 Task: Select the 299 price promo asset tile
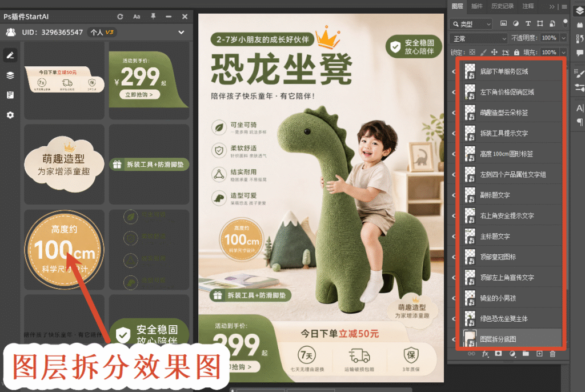(149, 79)
